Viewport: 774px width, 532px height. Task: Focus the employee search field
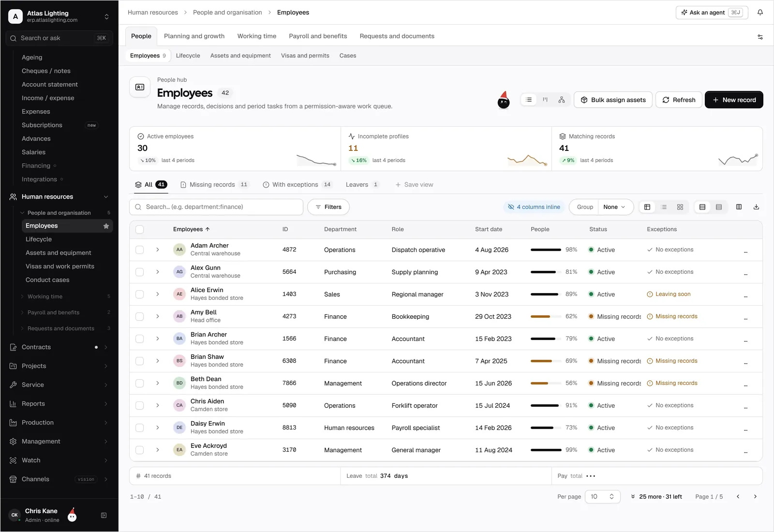click(216, 207)
